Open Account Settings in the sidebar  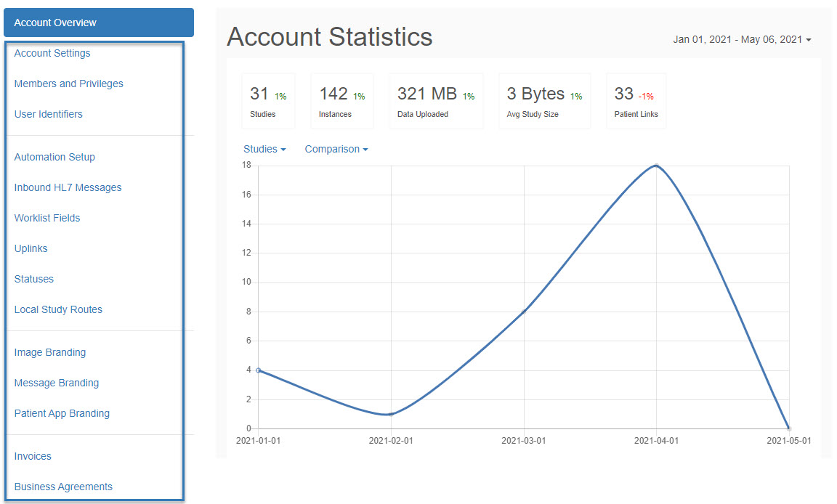click(52, 53)
